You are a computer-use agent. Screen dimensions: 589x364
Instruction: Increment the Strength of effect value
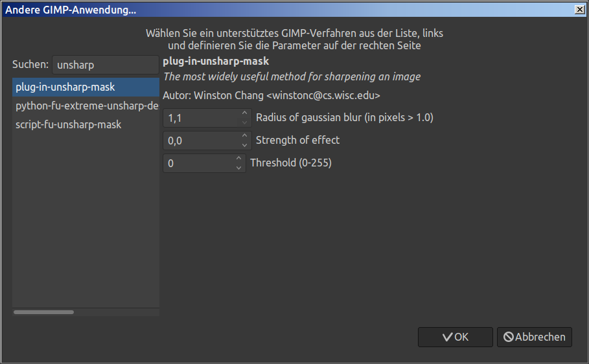point(244,136)
